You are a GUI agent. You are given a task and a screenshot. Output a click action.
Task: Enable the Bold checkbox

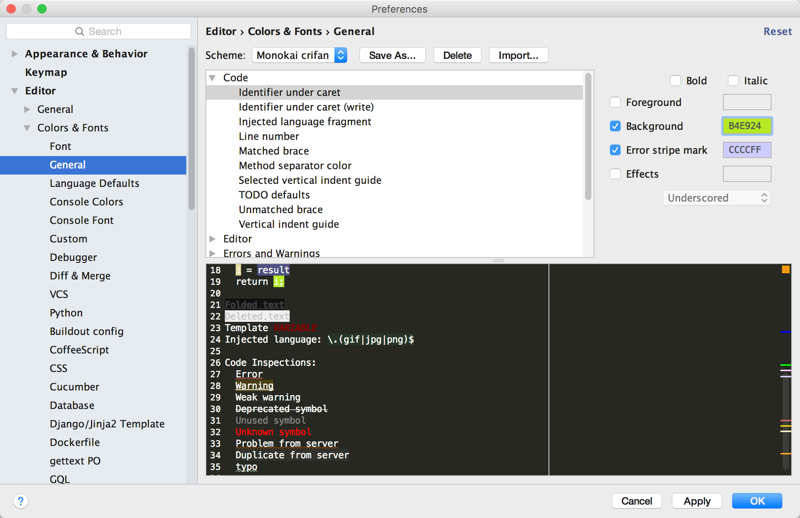click(x=676, y=81)
